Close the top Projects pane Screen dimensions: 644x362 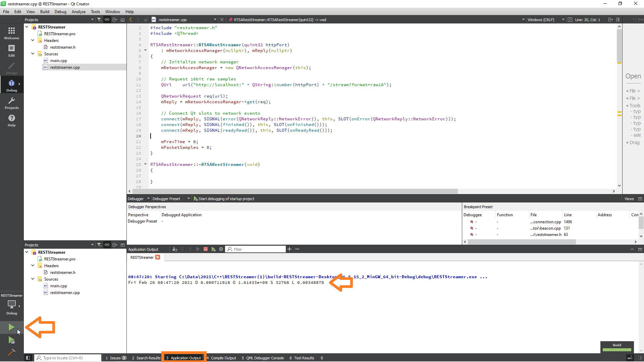point(122,19)
